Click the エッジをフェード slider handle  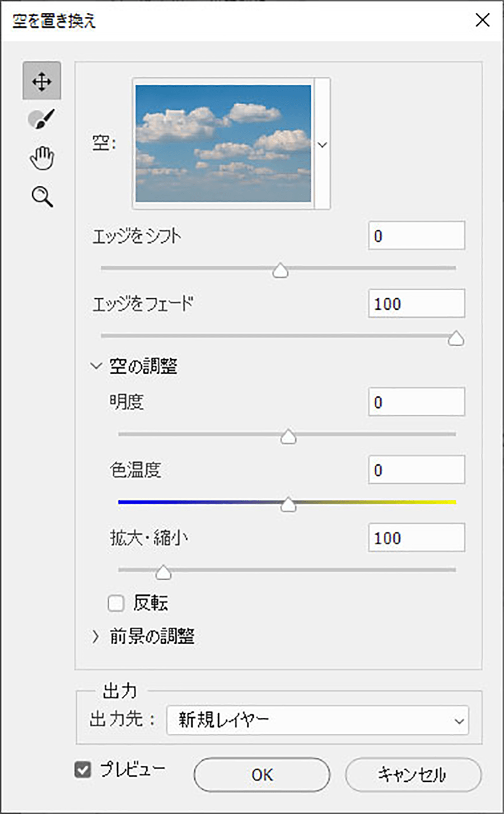point(456,339)
